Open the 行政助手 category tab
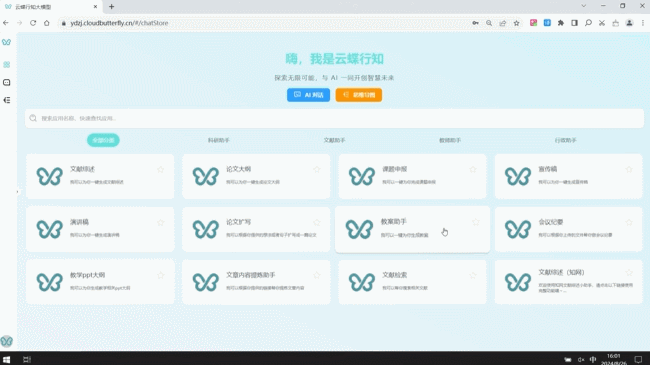This screenshot has width=650, height=365. click(565, 140)
